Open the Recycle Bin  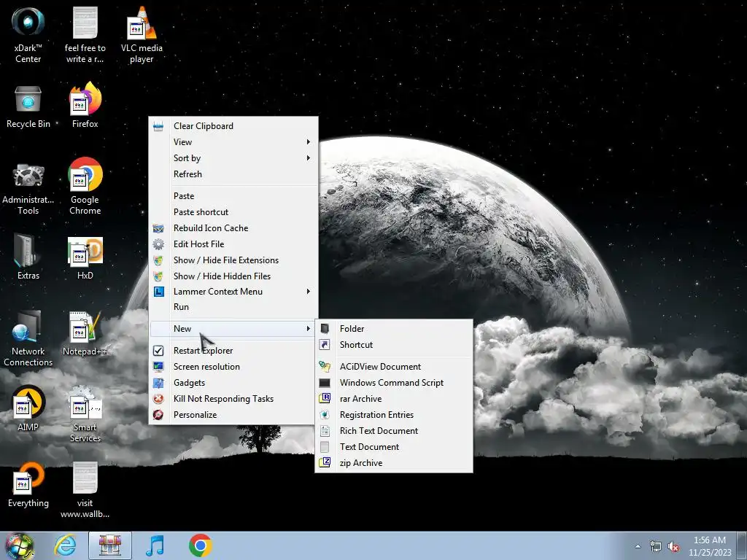28,107
